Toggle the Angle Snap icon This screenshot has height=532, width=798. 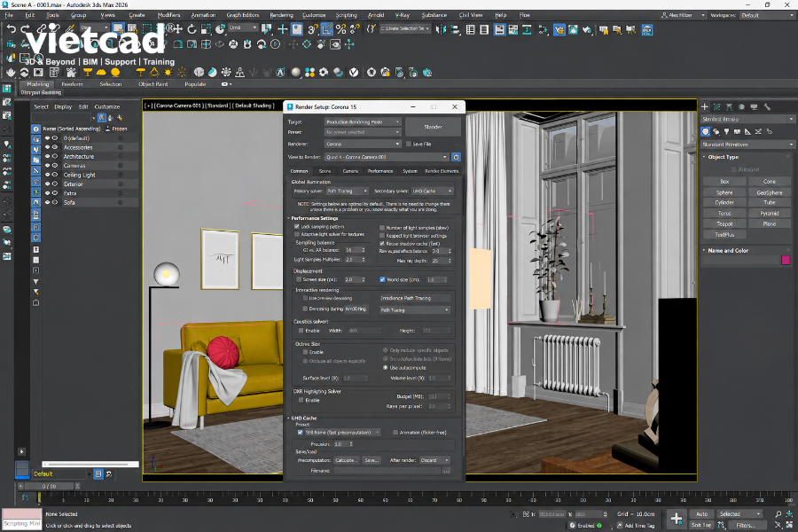(326, 29)
